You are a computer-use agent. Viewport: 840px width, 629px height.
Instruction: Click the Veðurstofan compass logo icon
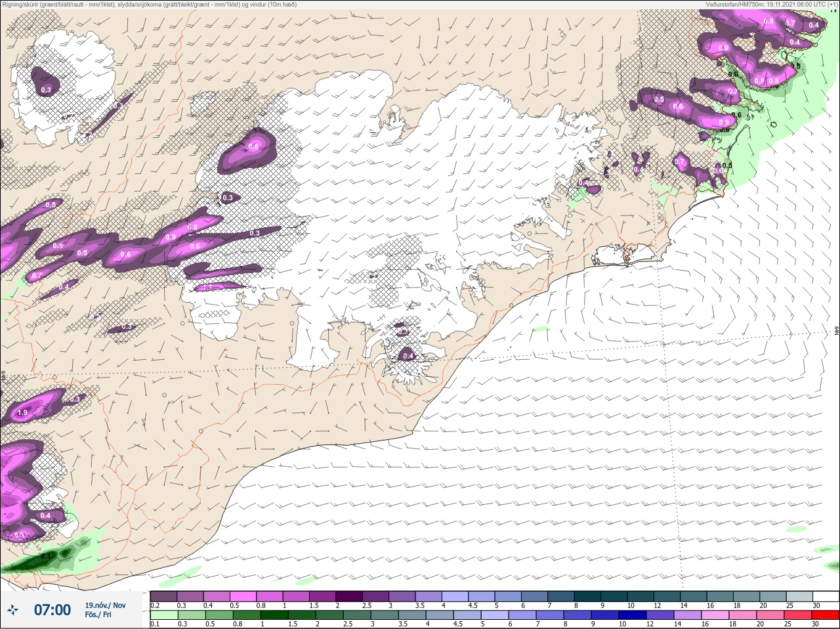pos(13,610)
